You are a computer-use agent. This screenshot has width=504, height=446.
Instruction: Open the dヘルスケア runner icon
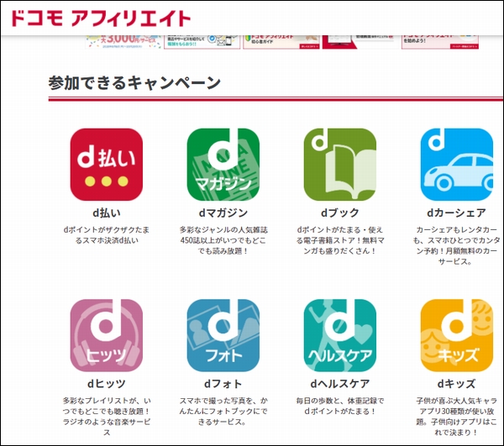[339, 335]
